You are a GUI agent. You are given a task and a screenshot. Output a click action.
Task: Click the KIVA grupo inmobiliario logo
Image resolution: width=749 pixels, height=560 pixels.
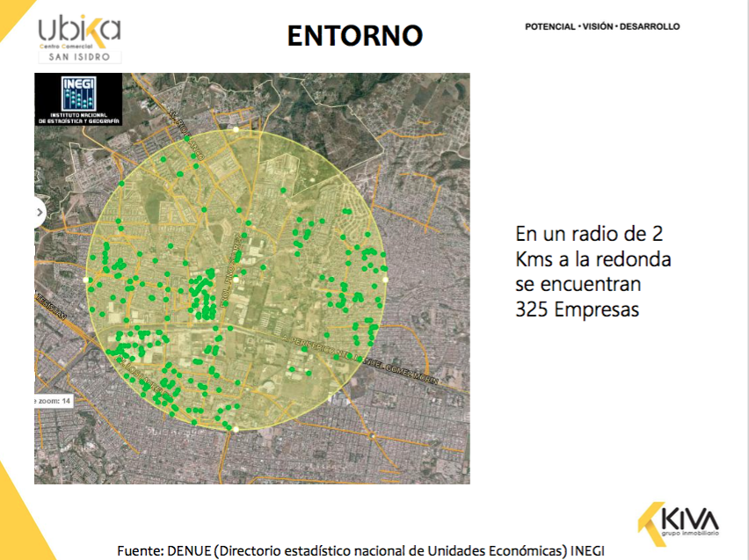(679, 524)
